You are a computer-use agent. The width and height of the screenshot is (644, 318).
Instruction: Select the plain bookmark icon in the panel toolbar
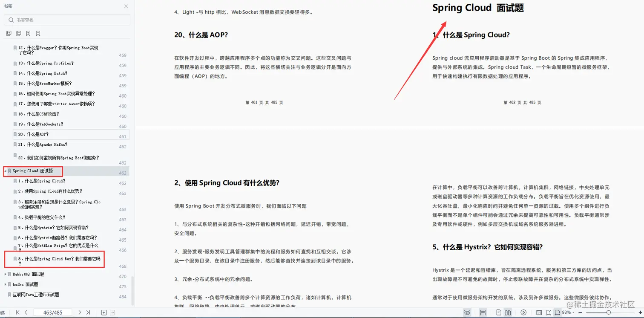37,33
